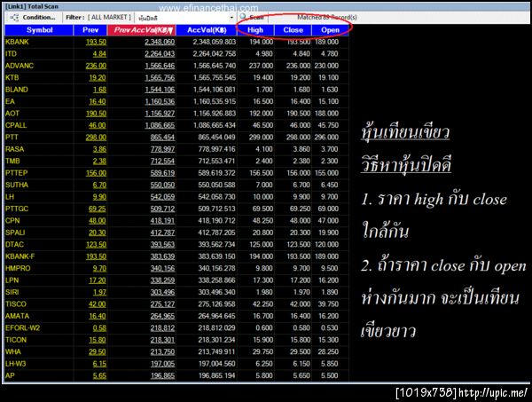
Task: Select the PTTEP symbol
Action: pyautogui.click(x=16, y=173)
